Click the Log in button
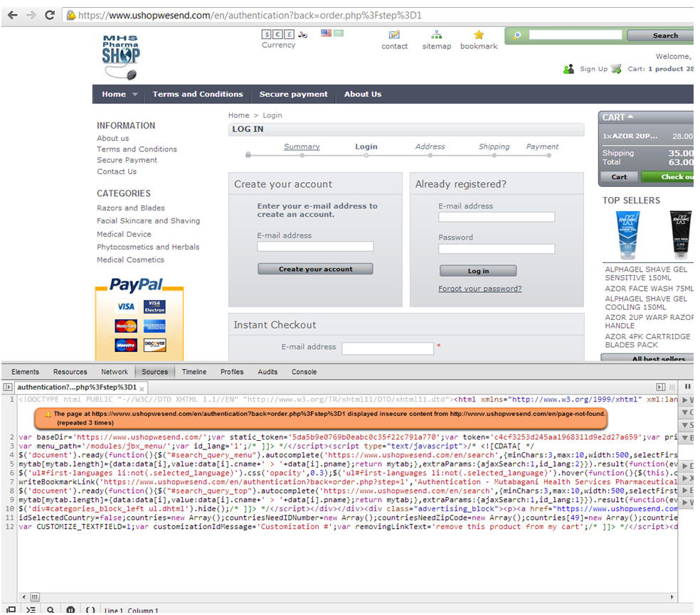Screen dimensions: 700x615 pyautogui.click(x=478, y=272)
